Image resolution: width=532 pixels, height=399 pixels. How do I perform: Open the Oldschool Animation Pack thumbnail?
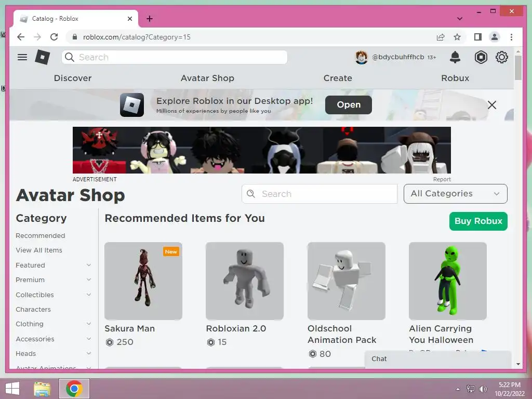pyautogui.click(x=347, y=281)
